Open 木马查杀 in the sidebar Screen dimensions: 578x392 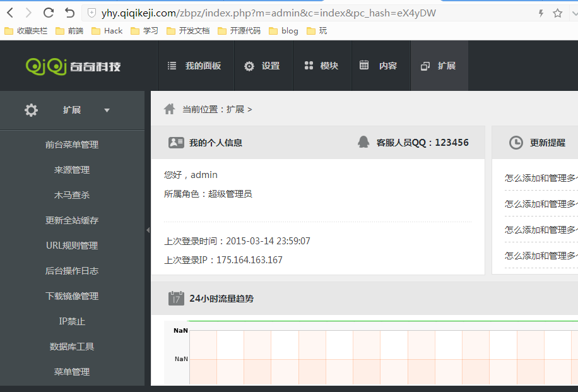(72, 195)
